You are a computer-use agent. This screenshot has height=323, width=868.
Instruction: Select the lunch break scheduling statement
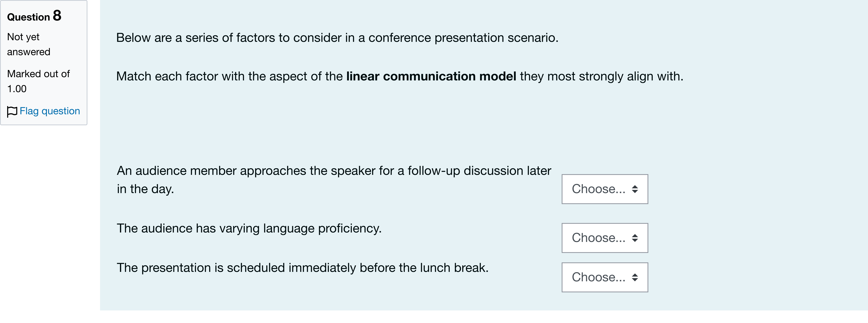coord(303,268)
